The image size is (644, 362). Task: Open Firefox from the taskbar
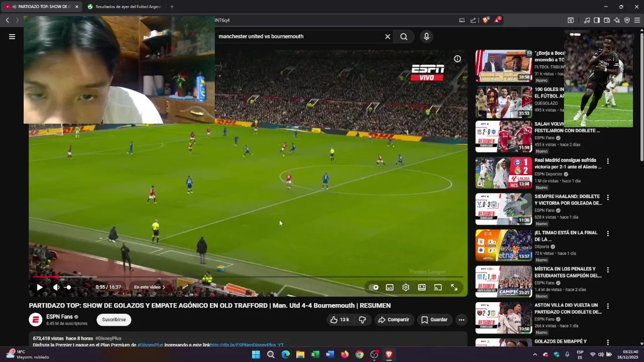pyautogui.click(x=345, y=354)
